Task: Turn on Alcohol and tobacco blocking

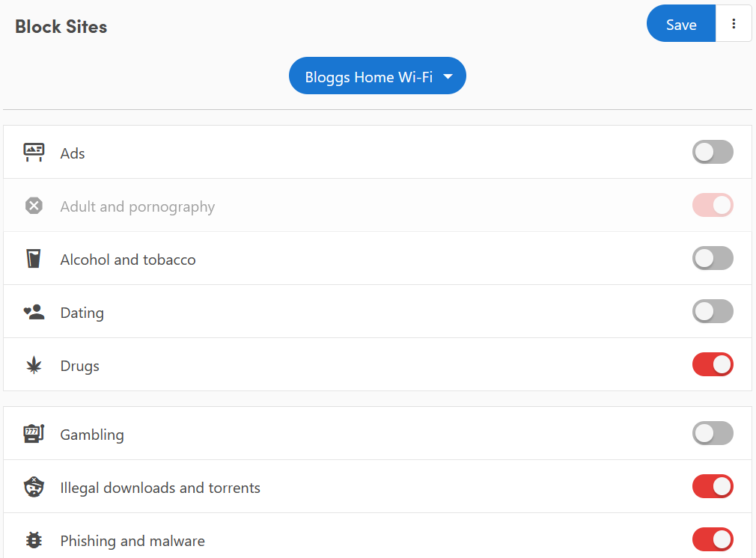Action: [x=713, y=258]
